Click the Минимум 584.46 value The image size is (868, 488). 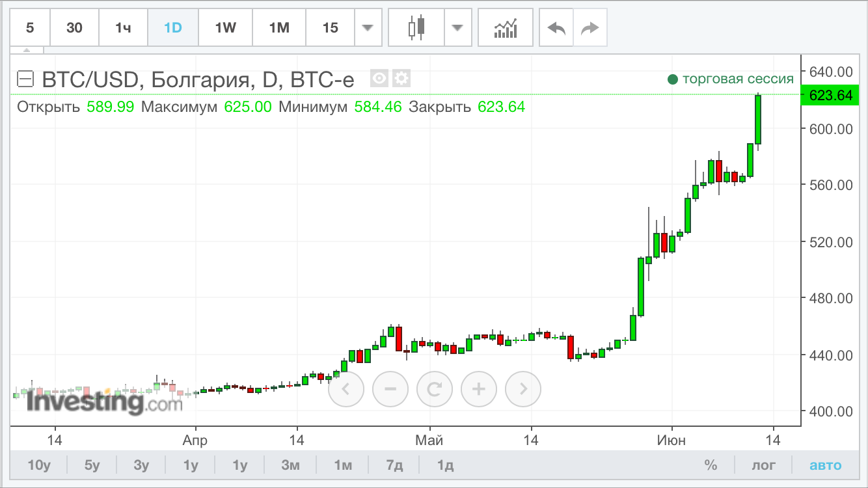(x=377, y=107)
